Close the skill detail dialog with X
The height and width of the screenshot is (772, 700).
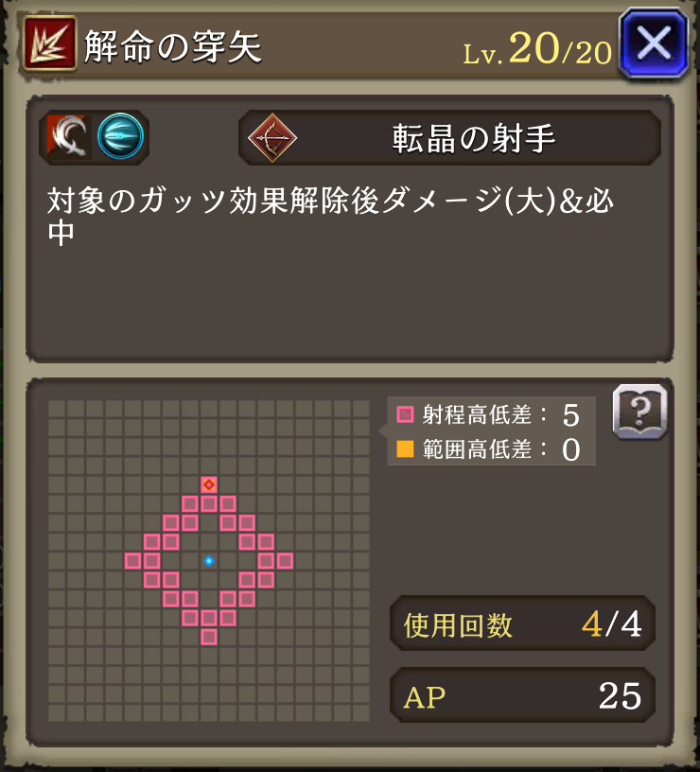pyautogui.click(x=654, y=44)
